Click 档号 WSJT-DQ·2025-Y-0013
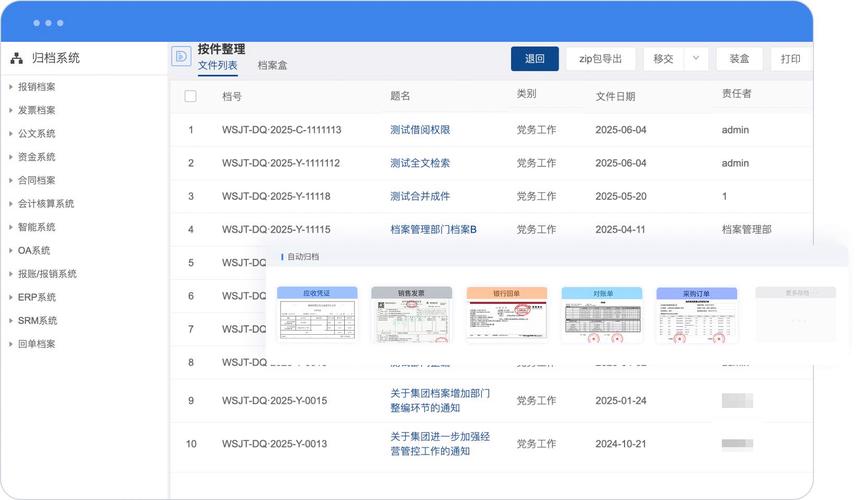 point(274,444)
